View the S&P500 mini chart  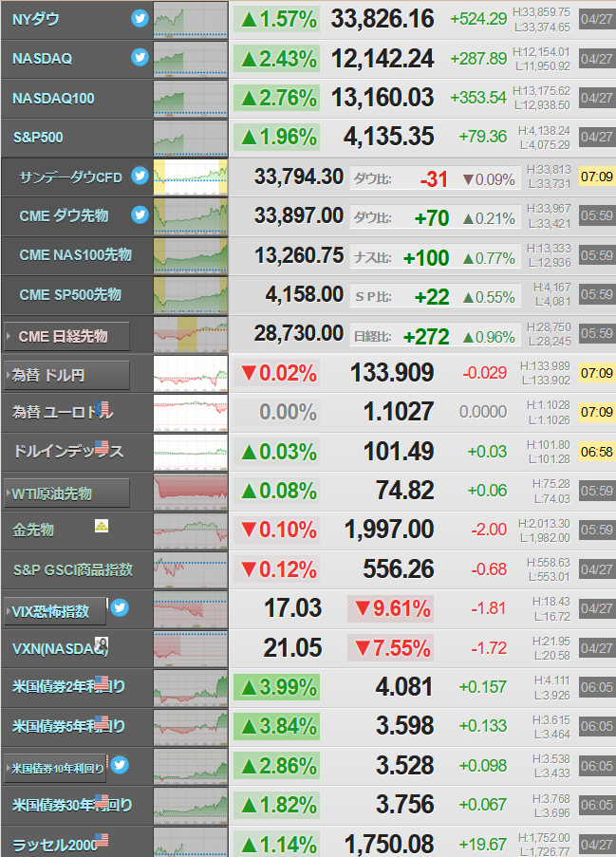tap(190, 138)
